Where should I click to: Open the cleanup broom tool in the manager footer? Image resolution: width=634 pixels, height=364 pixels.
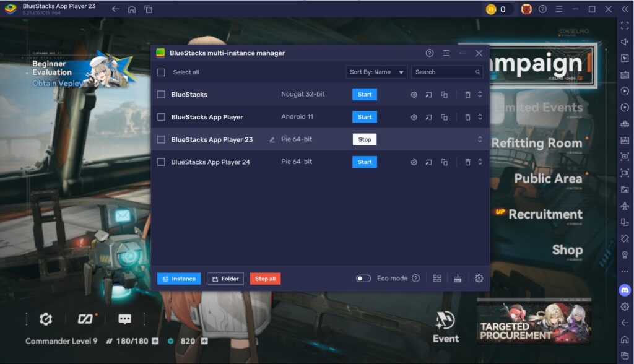click(x=457, y=279)
